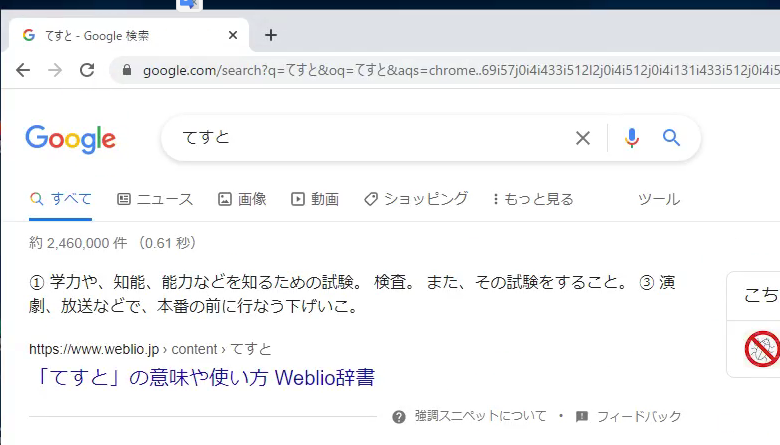Select the てすと - Google 検索 tab
This screenshot has height=445, width=780.
tap(128, 35)
